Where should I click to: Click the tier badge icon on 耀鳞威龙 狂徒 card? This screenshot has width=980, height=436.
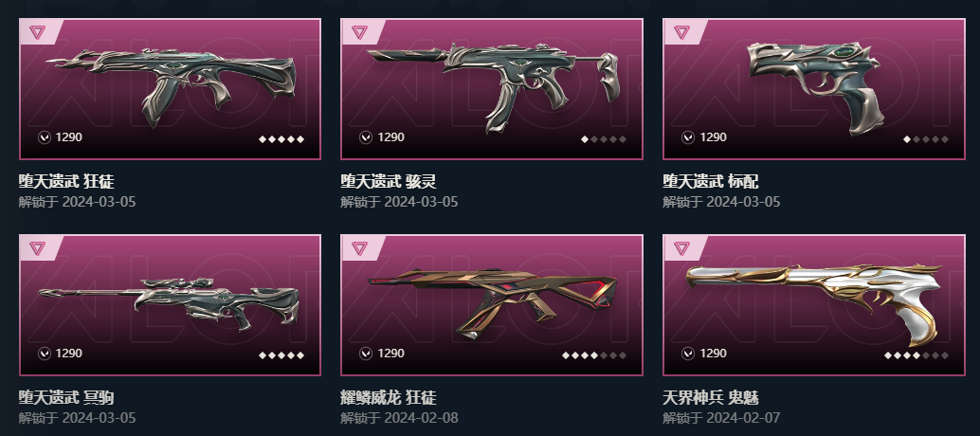pos(359,248)
